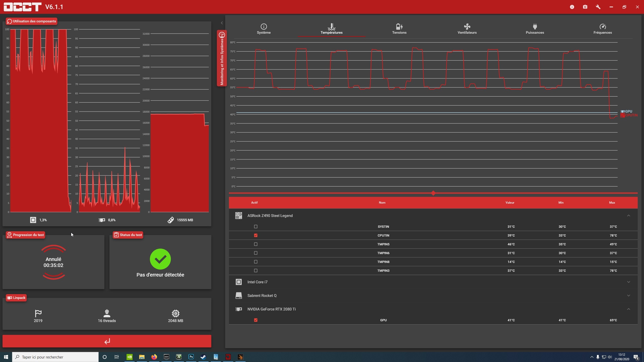644x362 pixels.
Task: Click the flag icon above 2019
Action: pyautogui.click(x=38, y=313)
